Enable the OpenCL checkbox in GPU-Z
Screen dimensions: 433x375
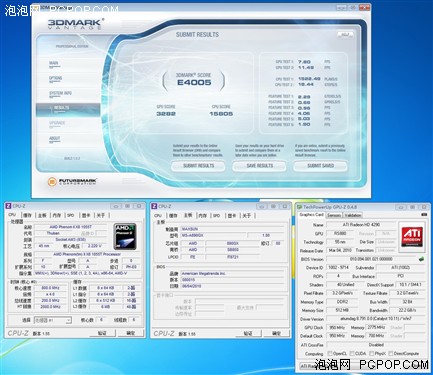pyautogui.click(x=330, y=354)
